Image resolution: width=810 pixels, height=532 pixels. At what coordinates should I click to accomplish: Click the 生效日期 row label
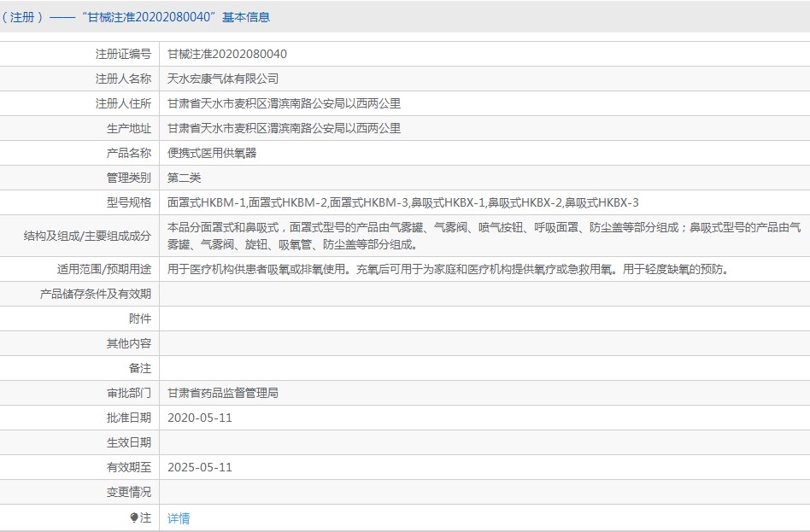[129, 442]
